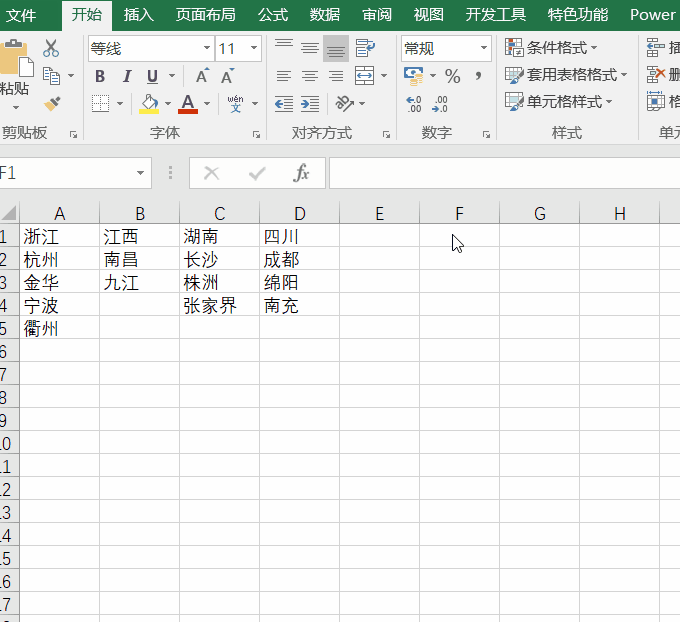Open the 公式 ribbon tab

coord(272,15)
